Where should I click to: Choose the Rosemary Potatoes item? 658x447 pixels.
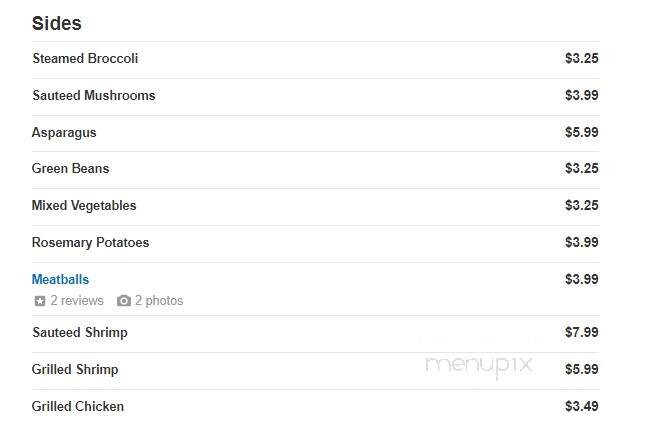tap(91, 243)
